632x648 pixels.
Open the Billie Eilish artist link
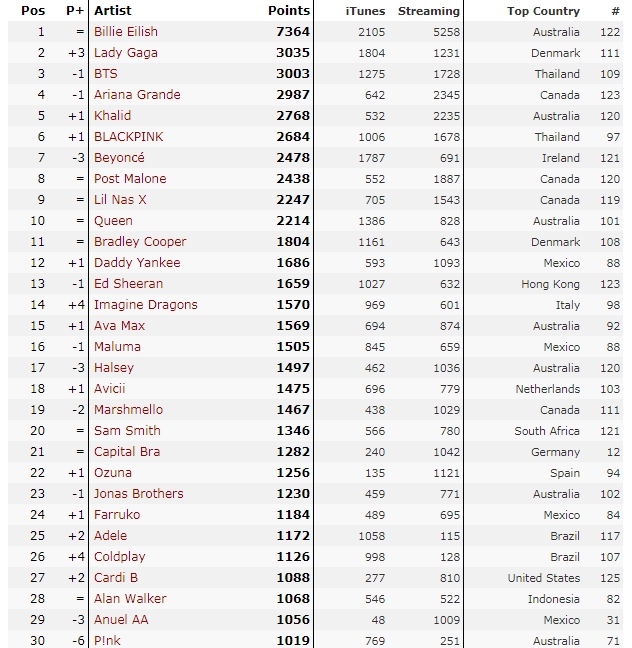[x=126, y=32]
